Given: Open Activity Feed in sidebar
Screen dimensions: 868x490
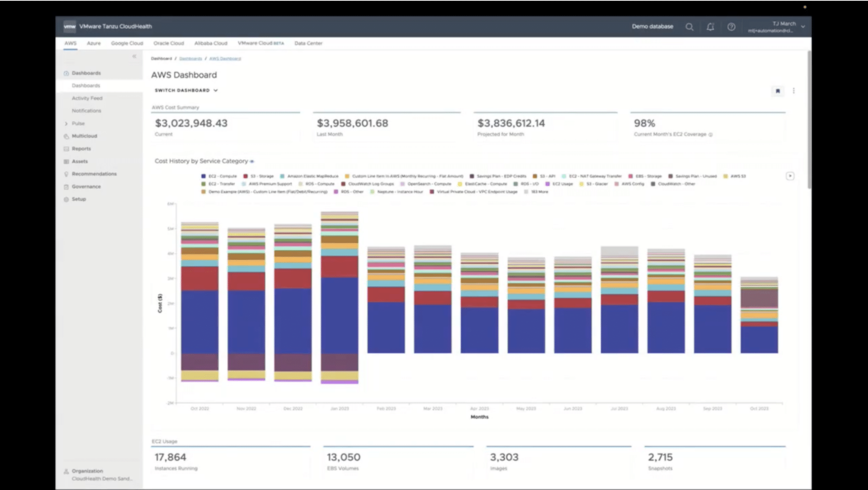Looking at the screenshot, I should click(x=87, y=98).
